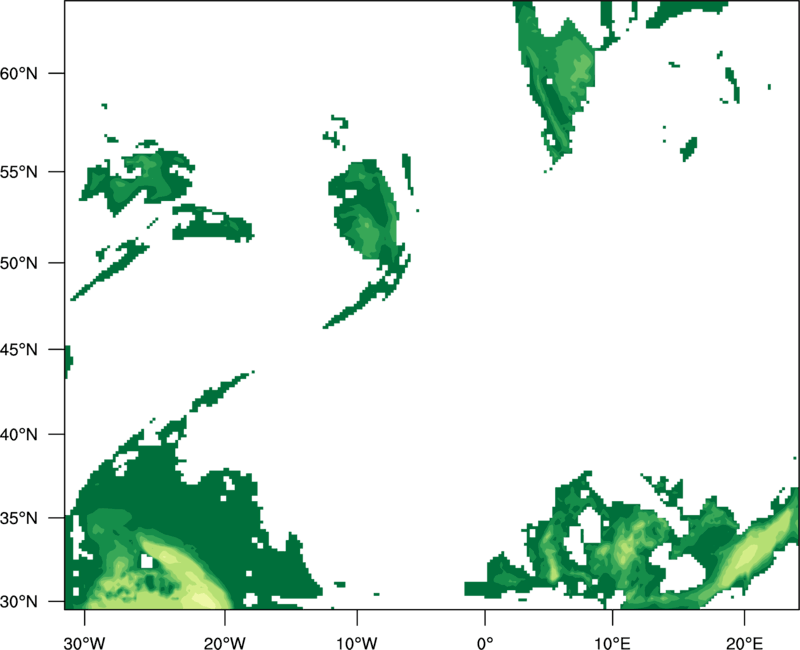Click the 50°N latitude axis label
Viewport: 800px width, 650px height.
click(19, 264)
